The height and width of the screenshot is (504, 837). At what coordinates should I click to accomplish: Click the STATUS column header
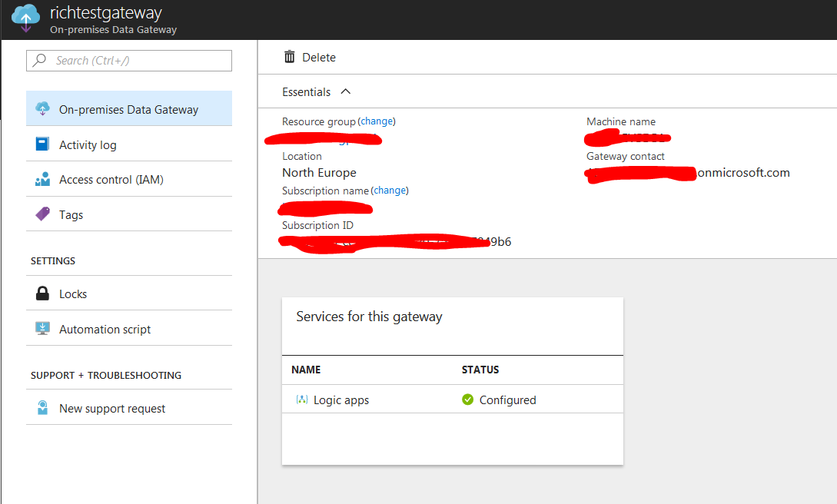[480, 370]
